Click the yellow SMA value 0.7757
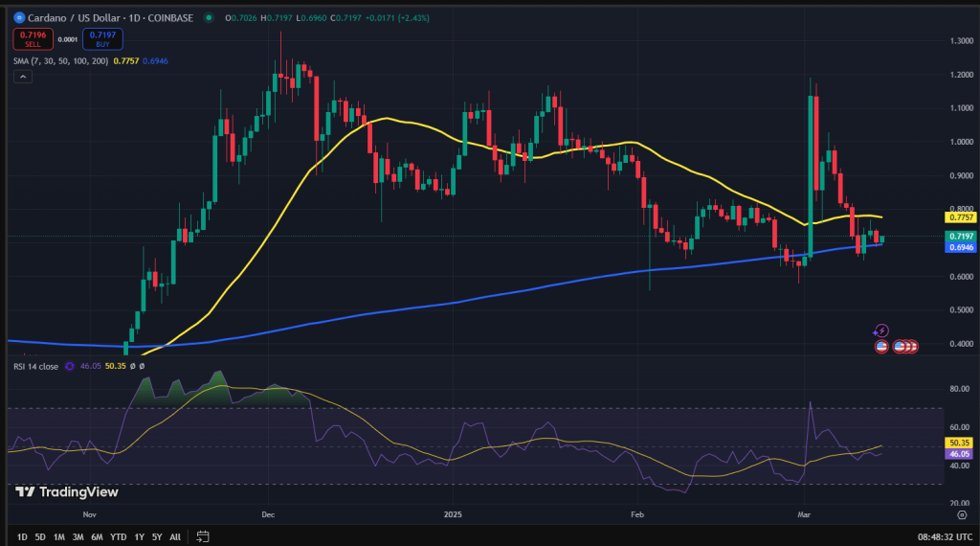This screenshot has width=980, height=546. [126, 60]
